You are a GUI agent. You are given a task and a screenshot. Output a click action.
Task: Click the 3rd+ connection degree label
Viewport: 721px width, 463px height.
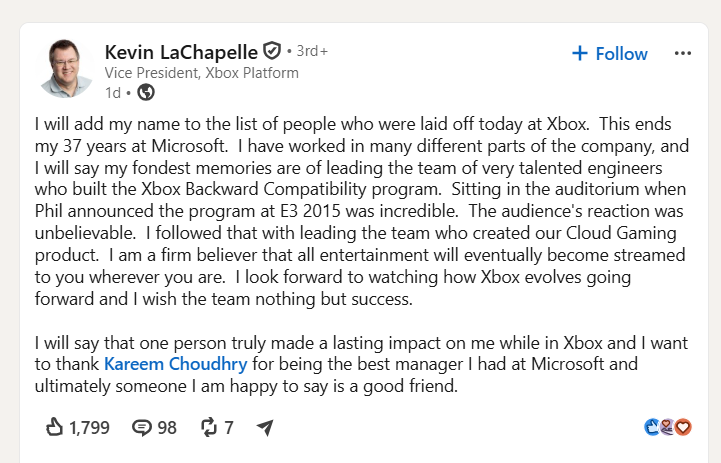312,51
